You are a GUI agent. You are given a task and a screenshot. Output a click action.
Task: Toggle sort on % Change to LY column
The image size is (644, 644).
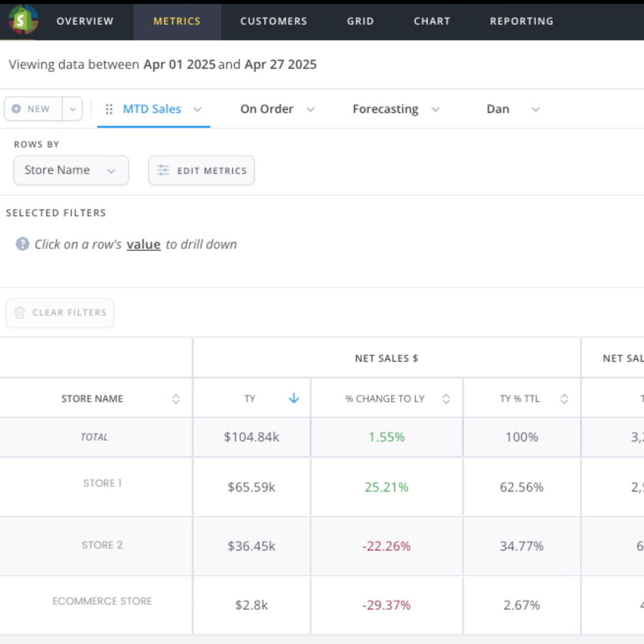coord(446,399)
